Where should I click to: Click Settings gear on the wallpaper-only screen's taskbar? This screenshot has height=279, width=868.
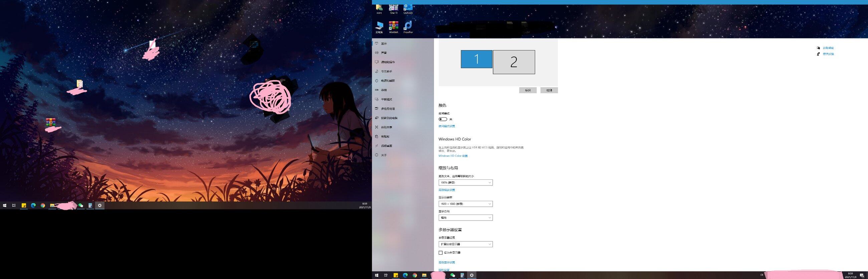pos(100,205)
